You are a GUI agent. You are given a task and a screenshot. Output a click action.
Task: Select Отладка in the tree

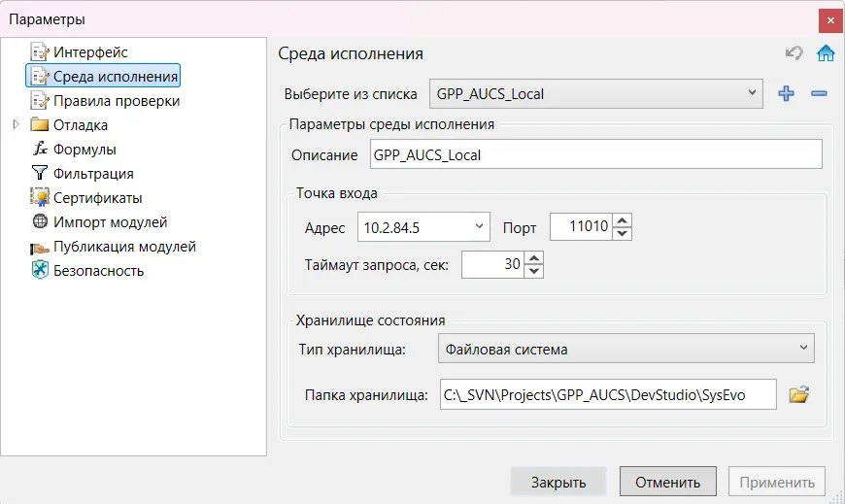point(81,125)
